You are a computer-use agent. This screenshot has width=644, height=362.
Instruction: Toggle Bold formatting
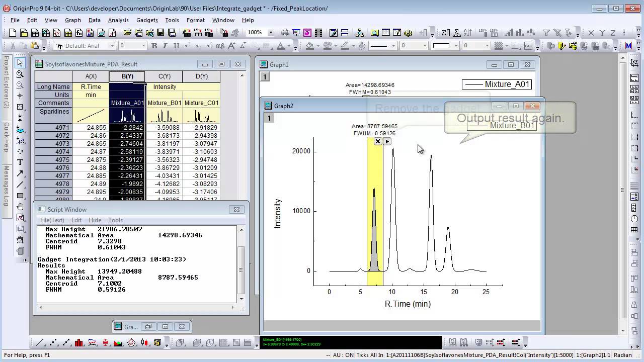(154, 46)
